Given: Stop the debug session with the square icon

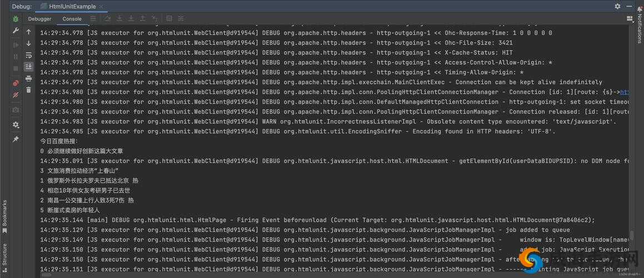Looking at the screenshot, I should point(16,68).
